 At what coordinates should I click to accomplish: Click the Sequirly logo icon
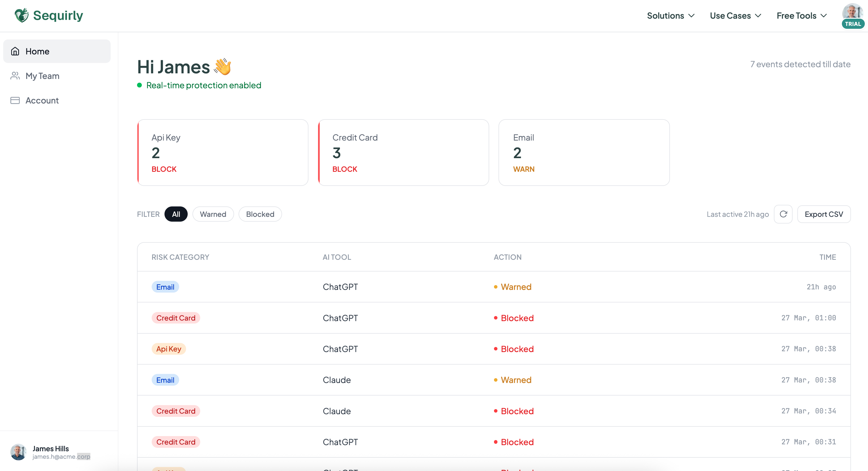tap(22, 15)
